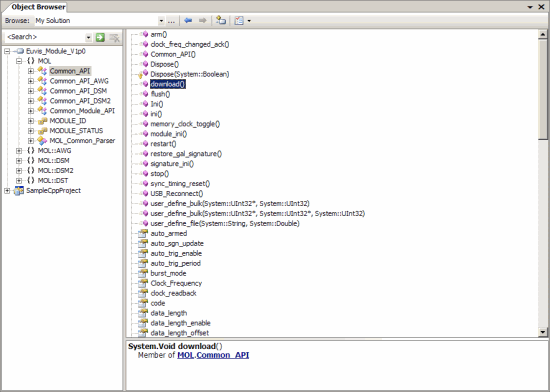550x392 pixels.
Task: Select sync_timing_reset() method
Action: [180, 183]
